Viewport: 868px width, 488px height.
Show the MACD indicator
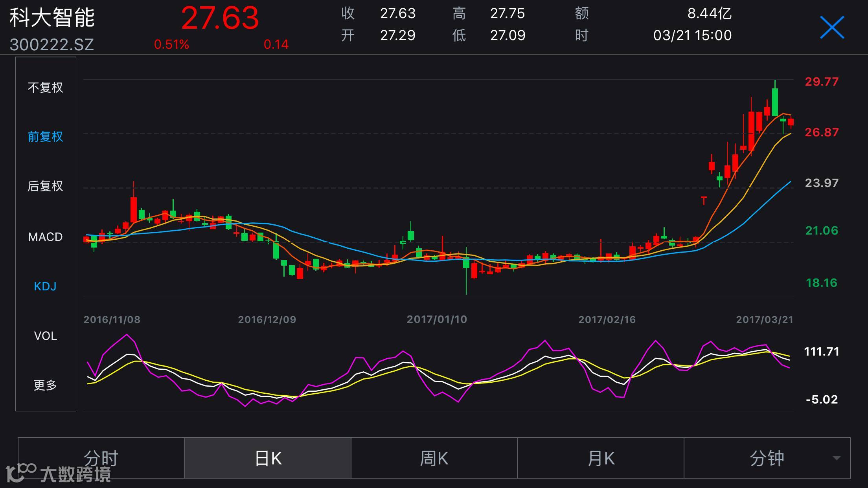[x=45, y=237]
